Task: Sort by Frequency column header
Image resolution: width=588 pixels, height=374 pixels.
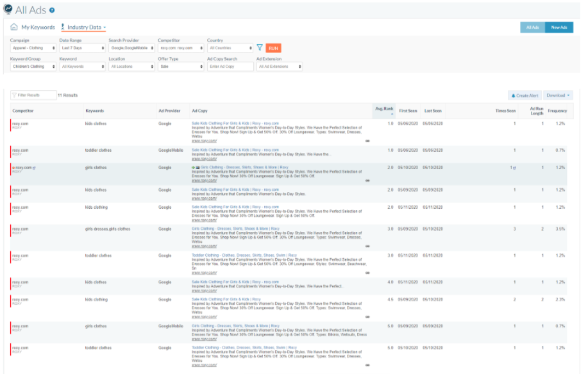Action: [x=557, y=111]
